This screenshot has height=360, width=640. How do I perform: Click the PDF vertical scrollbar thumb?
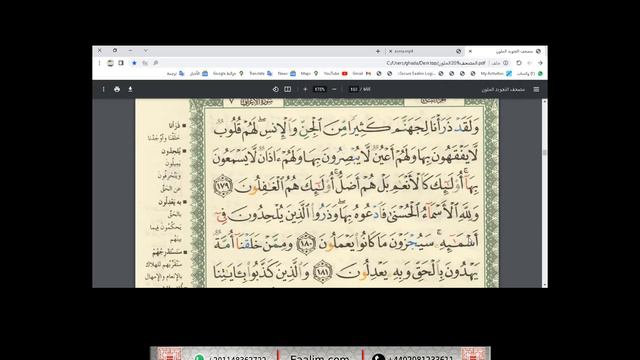(x=544, y=152)
